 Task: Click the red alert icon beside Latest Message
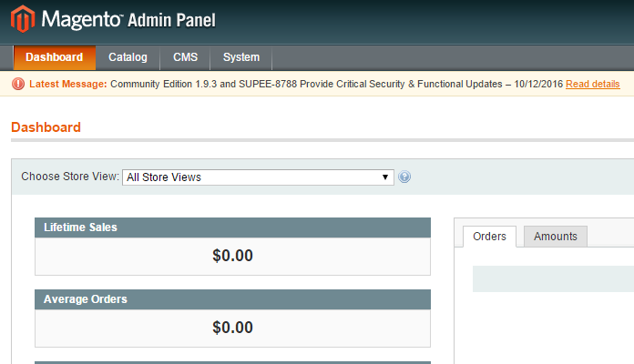click(x=18, y=84)
